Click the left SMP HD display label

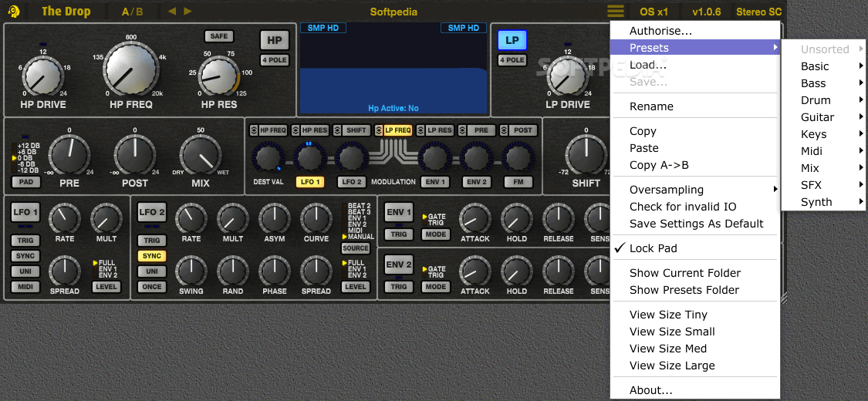pos(323,28)
